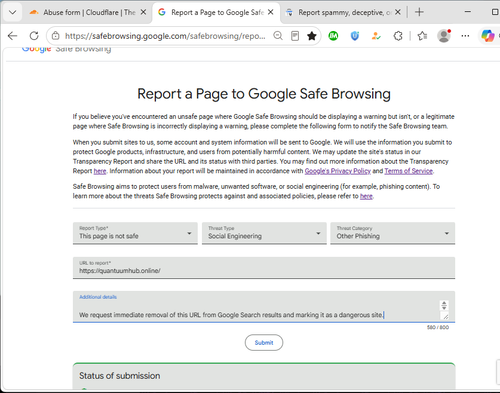This screenshot has width=500, height=393.
Task: Open the browser profile avatar
Action: [x=444, y=36]
